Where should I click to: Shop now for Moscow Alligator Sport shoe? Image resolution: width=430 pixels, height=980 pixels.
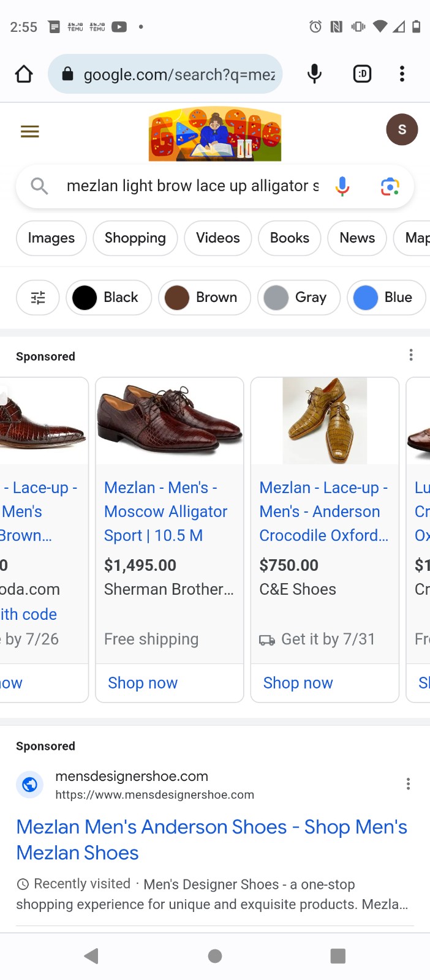click(143, 683)
